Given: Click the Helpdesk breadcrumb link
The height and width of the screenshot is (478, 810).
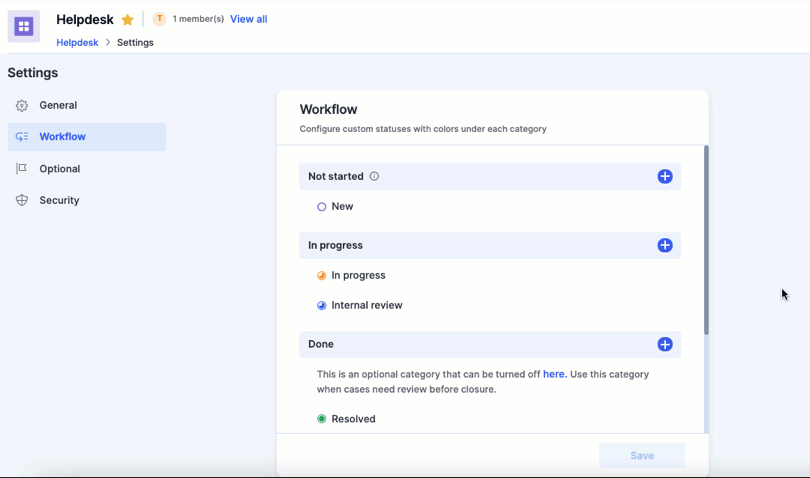Looking at the screenshot, I should tap(77, 42).
